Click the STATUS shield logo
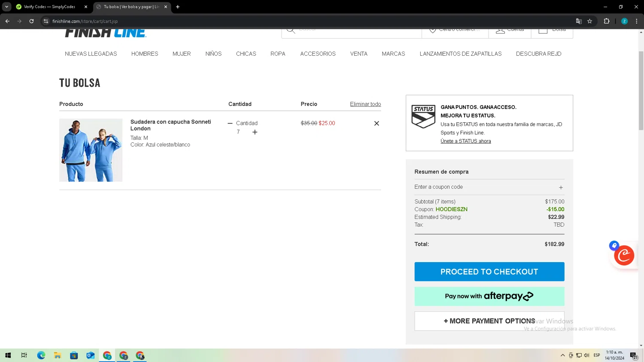 pyautogui.click(x=423, y=116)
